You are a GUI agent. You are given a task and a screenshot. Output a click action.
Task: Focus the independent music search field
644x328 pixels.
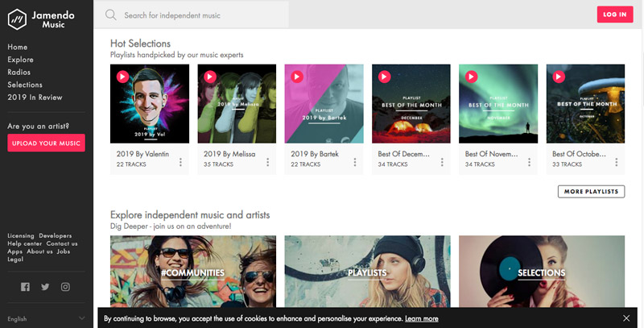click(x=201, y=15)
